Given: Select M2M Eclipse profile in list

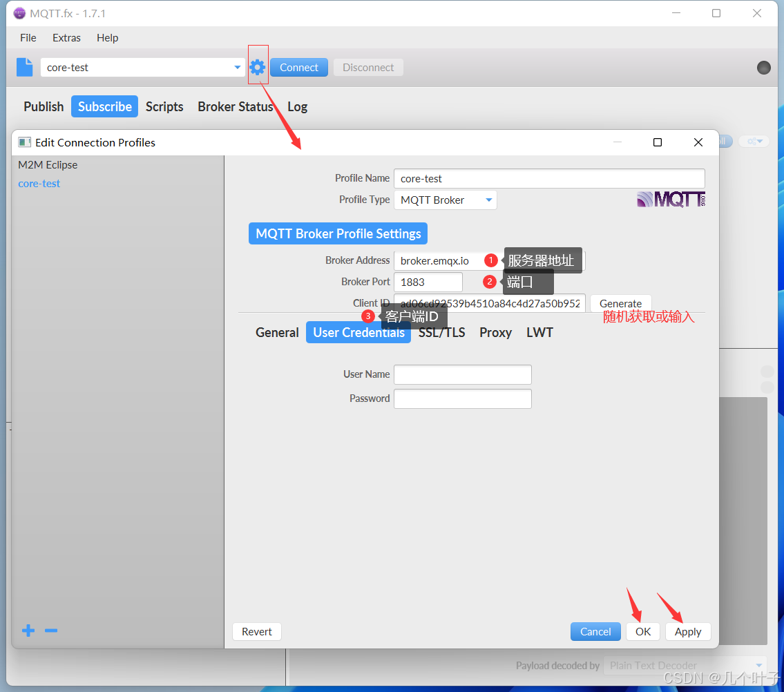Looking at the screenshot, I should coord(48,165).
